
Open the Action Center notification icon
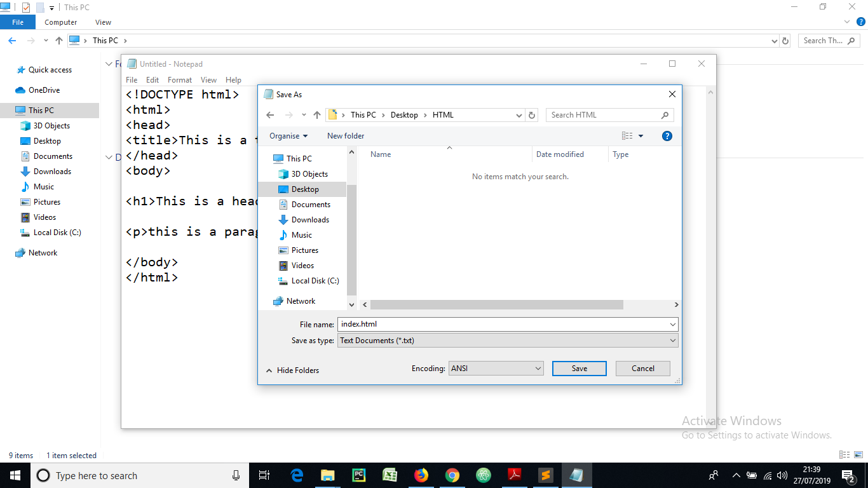click(x=848, y=475)
